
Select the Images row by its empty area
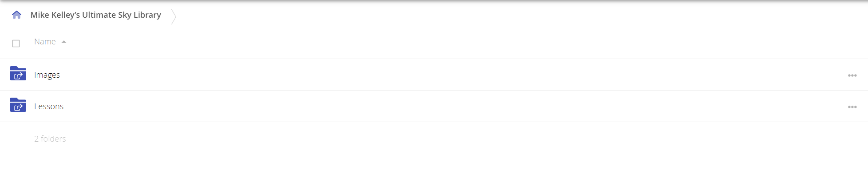click(444, 75)
